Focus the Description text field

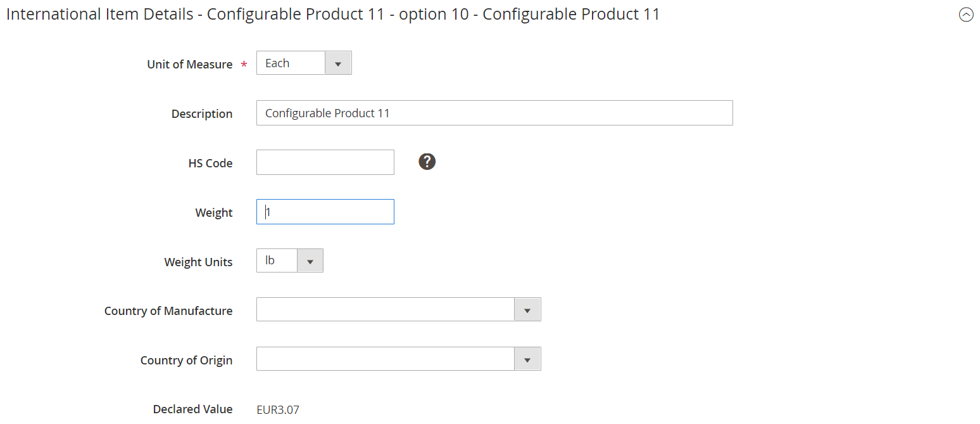(x=494, y=113)
